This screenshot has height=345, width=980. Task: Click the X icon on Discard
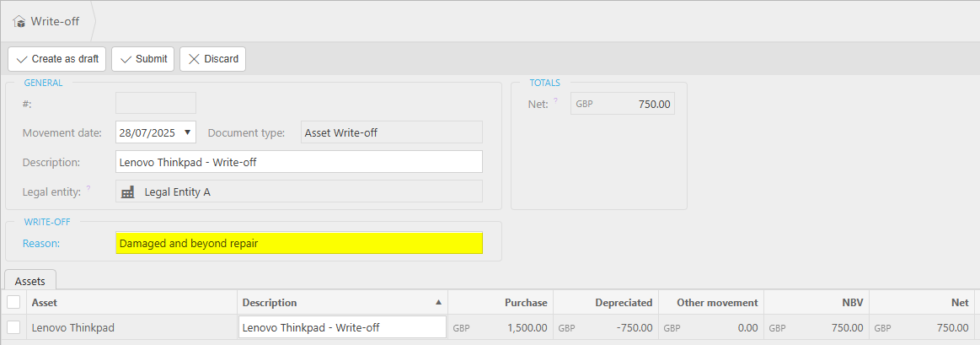click(x=194, y=59)
